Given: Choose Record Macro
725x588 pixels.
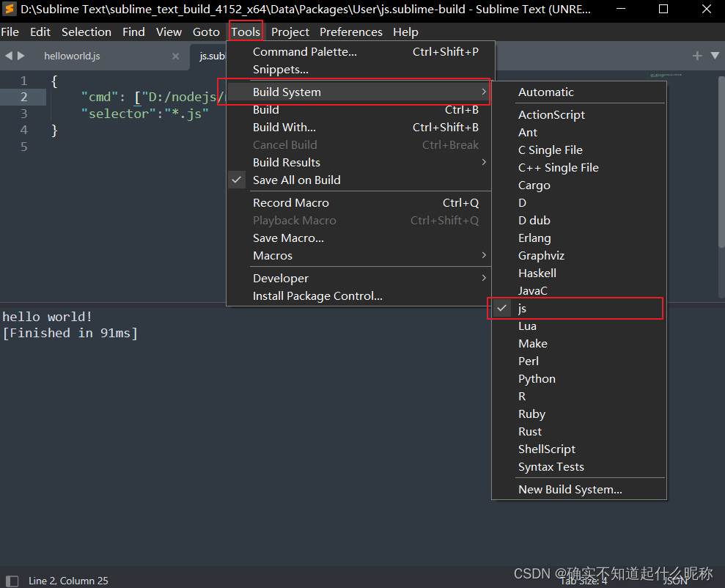Looking at the screenshot, I should click(x=361, y=202).
